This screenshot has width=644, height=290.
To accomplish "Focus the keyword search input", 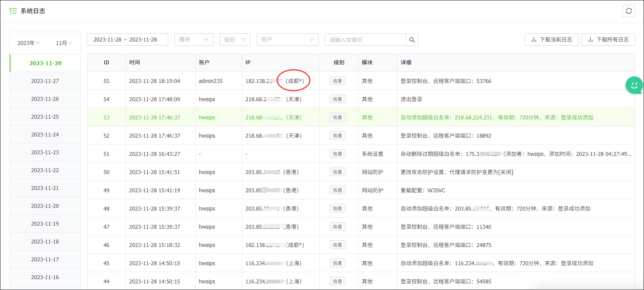I will (366, 40).
